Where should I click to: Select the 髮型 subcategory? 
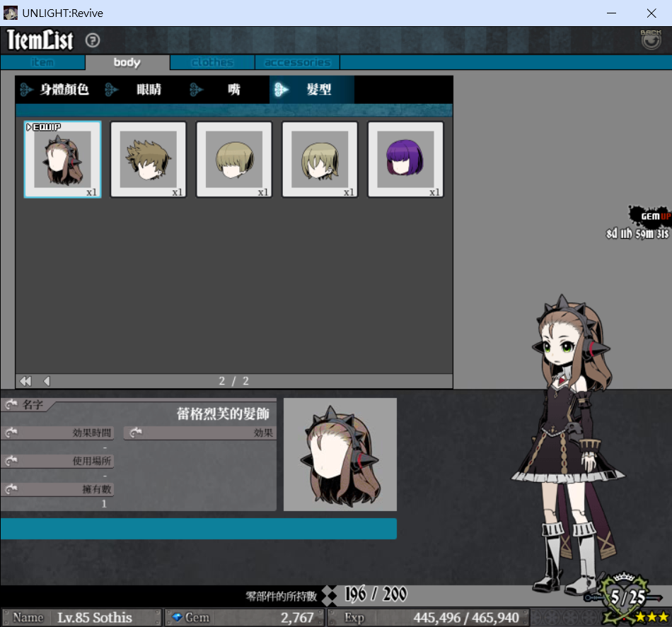pyautogui.click(x=312, y=90)
